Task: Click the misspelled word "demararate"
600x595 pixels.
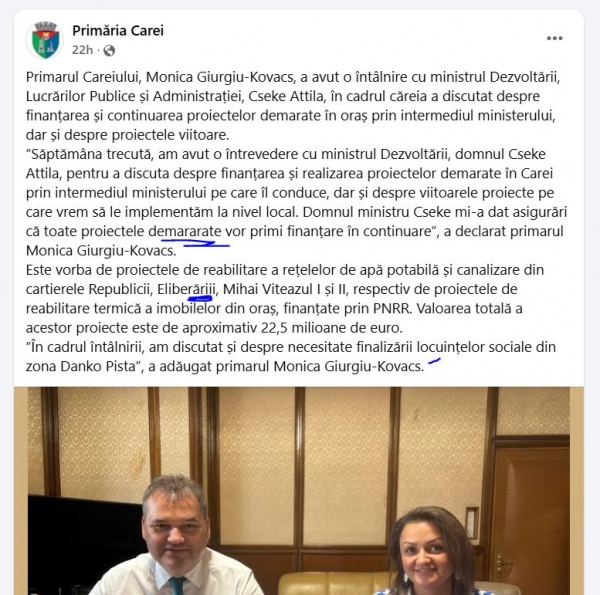Action: [185, 231]
